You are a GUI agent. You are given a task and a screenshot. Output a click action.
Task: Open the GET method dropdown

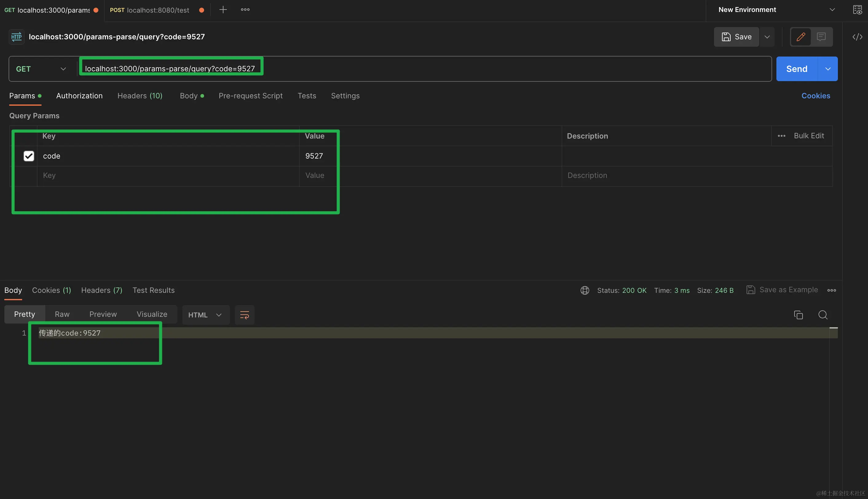[41, 69]
